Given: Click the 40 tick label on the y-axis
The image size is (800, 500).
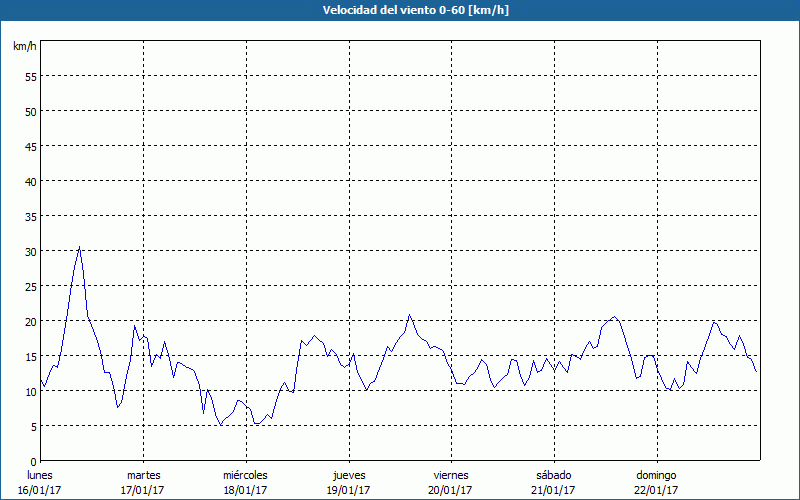Looking at the screenshot, I should coord(30,181).
